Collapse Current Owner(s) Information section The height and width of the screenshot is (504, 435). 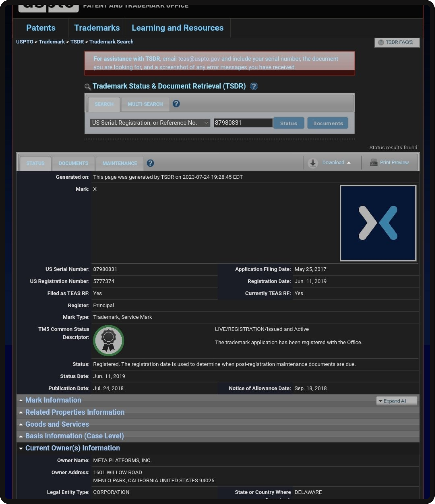point(73,448)
